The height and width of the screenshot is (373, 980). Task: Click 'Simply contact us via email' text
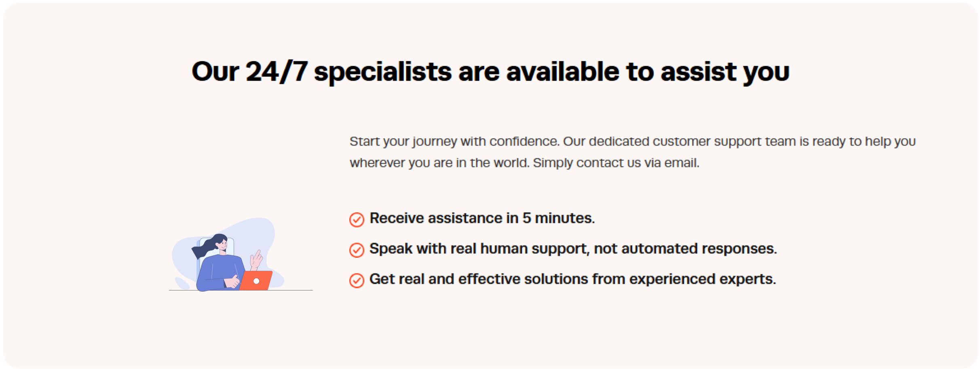[x=616, y=163]
